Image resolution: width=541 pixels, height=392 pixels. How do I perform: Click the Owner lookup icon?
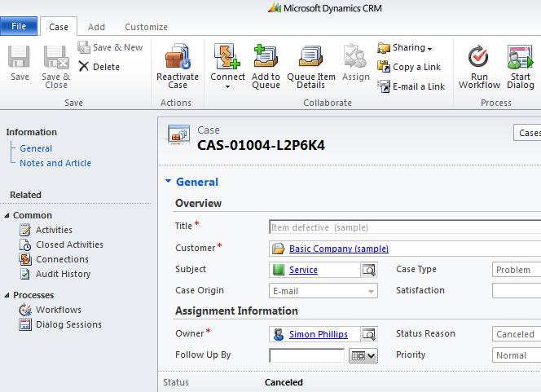[x=369, y=334]
